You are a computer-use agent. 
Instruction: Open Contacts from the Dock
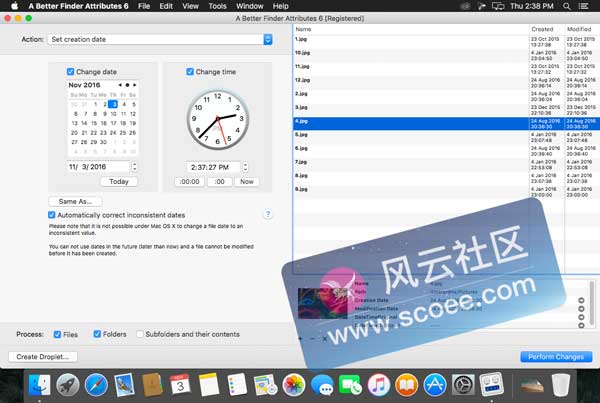tap(152, 385)
